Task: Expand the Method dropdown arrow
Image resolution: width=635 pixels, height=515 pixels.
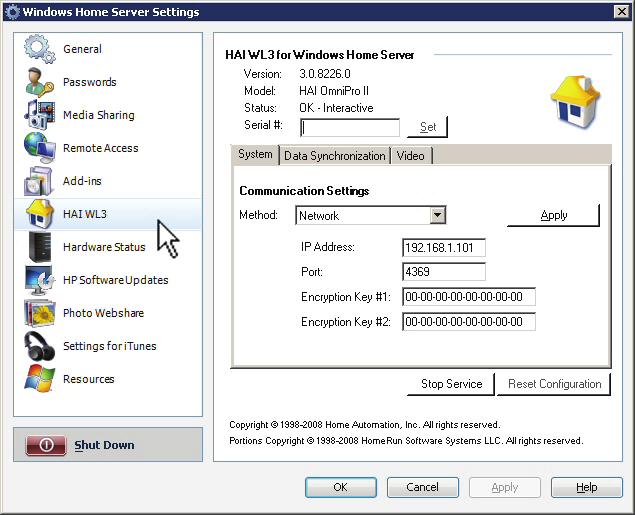Action: pyautogui.click(x=437, y=215)
